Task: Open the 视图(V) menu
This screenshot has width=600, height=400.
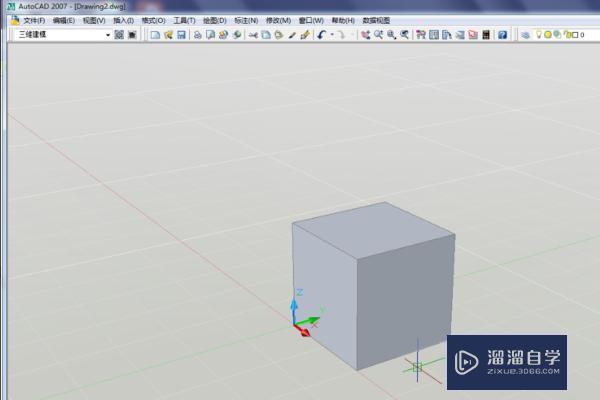Action: (94, 21)
